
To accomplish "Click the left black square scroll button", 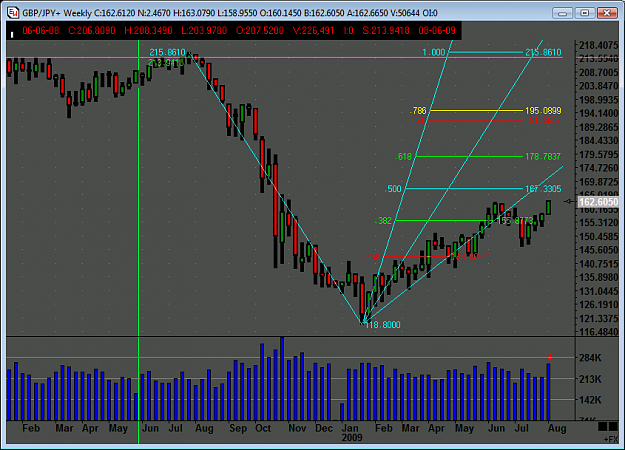I will coord(602,426).
